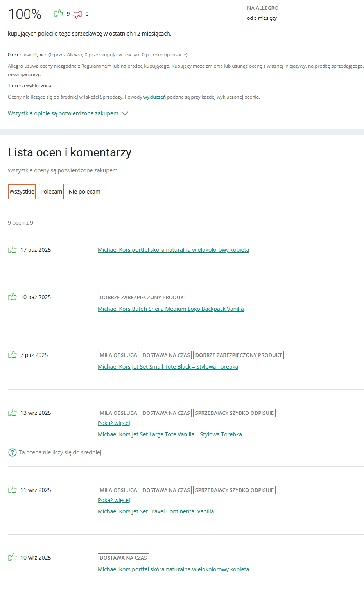The height and width of the screenshot is (601, 364).
Task: Click the red thumbs-down icon in rating summary
Action: 77,14
